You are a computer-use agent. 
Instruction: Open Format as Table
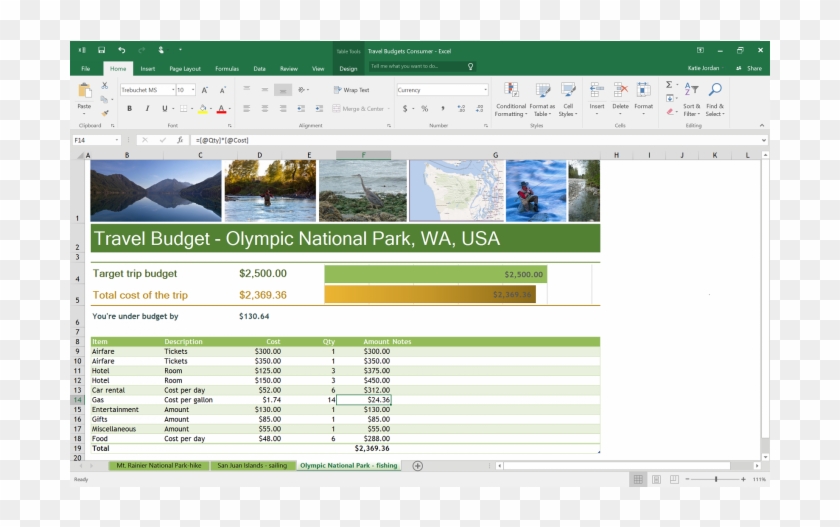(x=542, y=100)
